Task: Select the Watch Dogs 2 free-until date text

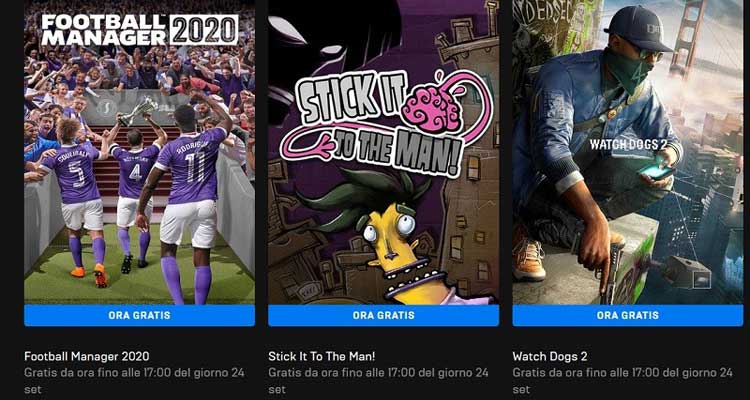Action: pyautogui.click(x=623, y=380)
